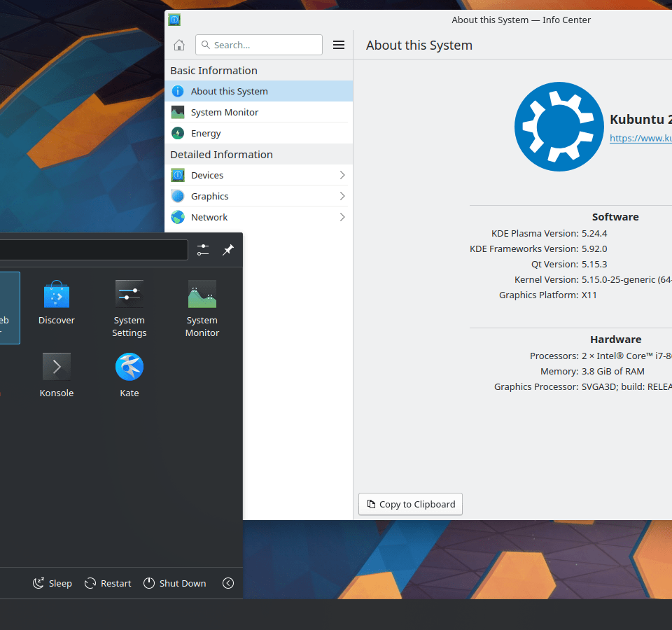This screenshot has height=630, width=672.
Task: Click Restart in the launcher footer
Action: click(108, 583)
